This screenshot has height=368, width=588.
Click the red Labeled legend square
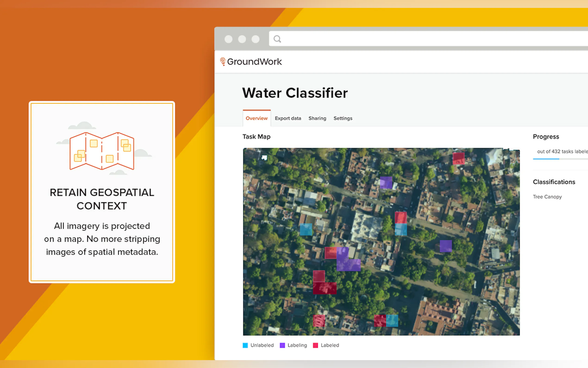tap(315, 345)
